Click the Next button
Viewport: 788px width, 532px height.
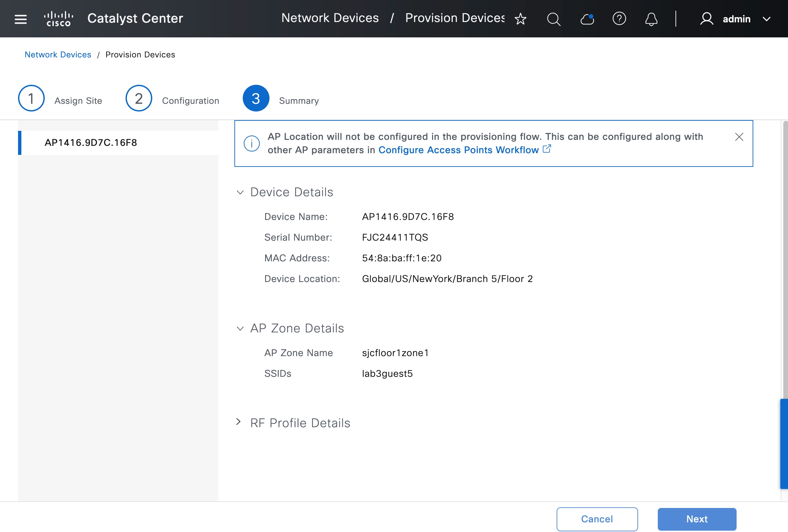coord(697,519)
